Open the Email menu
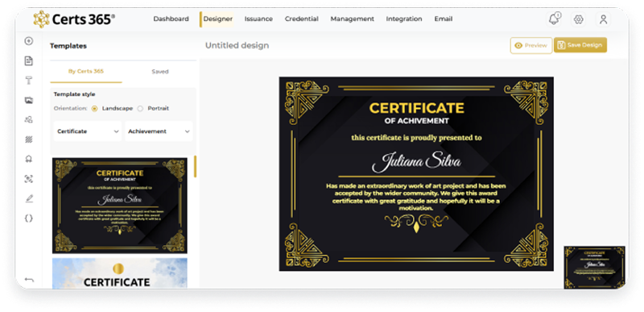Image resolution: width=644 pixels, height=312 pixels. coord(444,19)
